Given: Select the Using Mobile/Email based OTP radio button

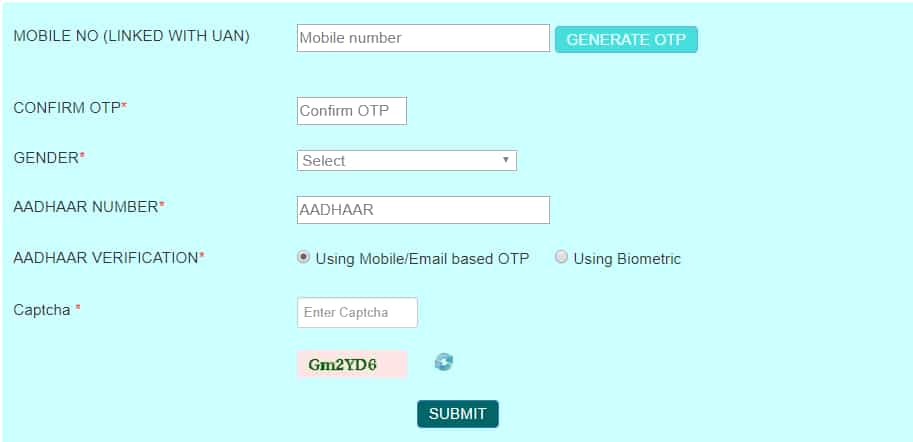Looking at the screenshot, I should coord(303,257).
